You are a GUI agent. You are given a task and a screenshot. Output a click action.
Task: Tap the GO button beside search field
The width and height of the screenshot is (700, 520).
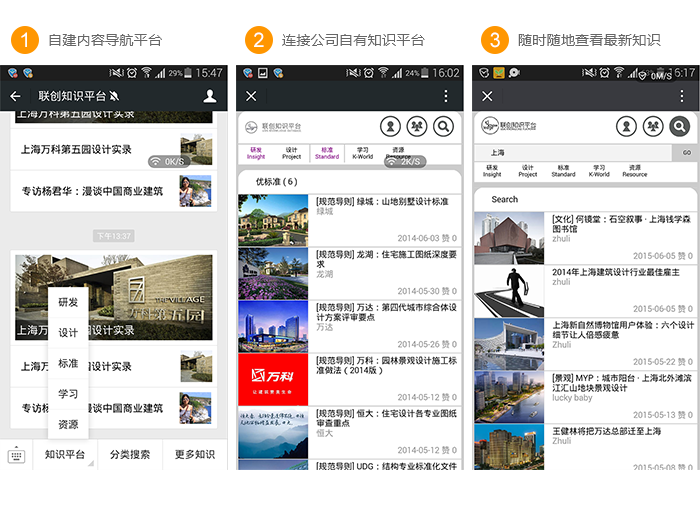687,153
